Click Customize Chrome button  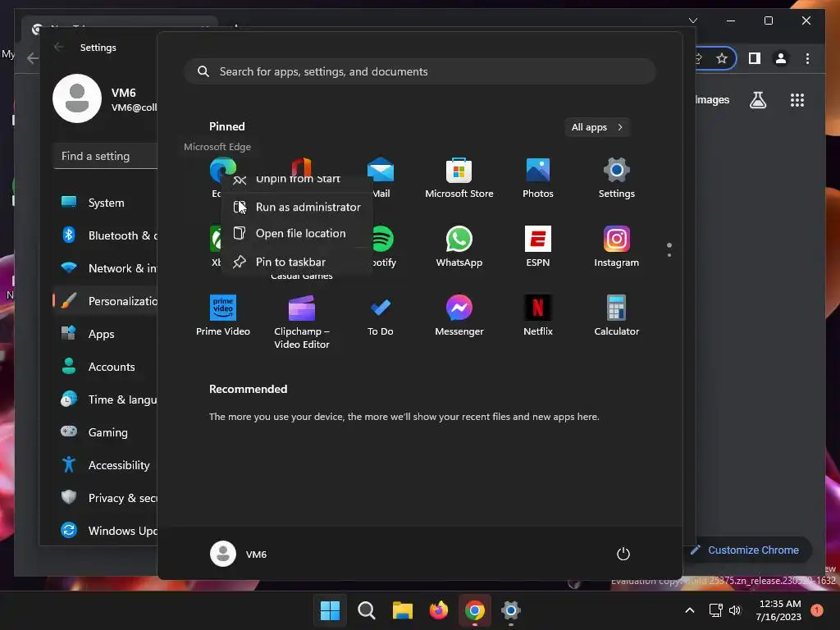pyautogui.click(x=746, y=550)
